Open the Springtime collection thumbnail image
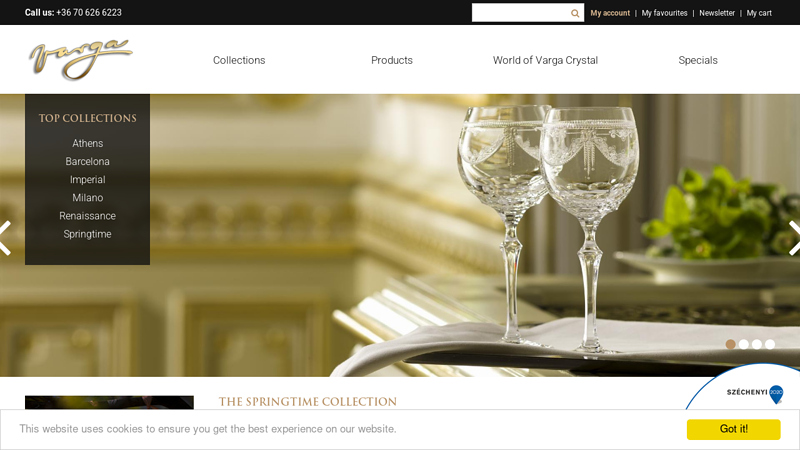800x450 pixels. click(x=109, y=403)
